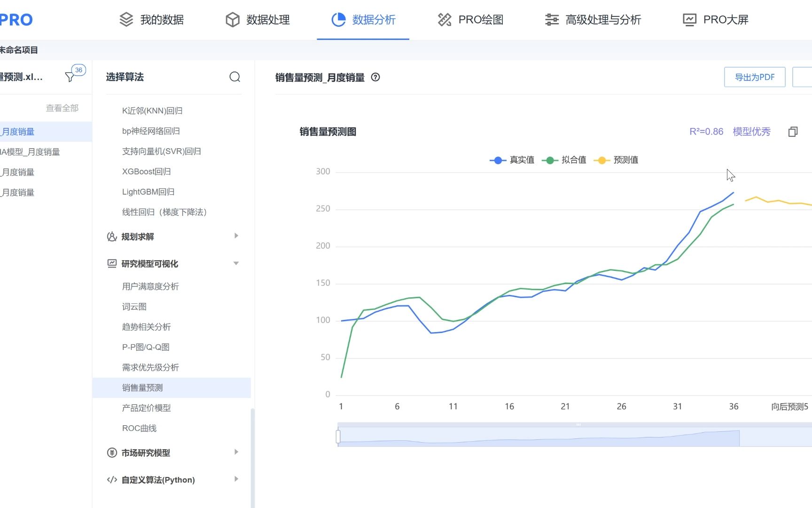Screen dimensions: 812x508
Task: Open 用户满意度分析
Action: click(150, 286)
